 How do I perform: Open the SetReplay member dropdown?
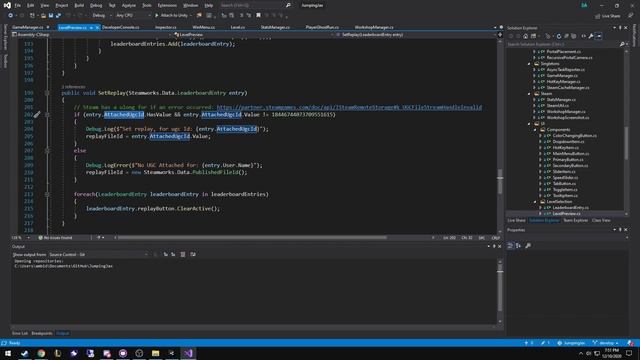click(416, 35)
